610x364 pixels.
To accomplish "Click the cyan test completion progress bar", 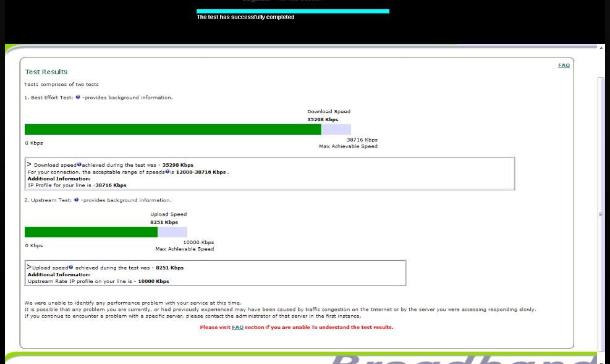I will 293,11.
